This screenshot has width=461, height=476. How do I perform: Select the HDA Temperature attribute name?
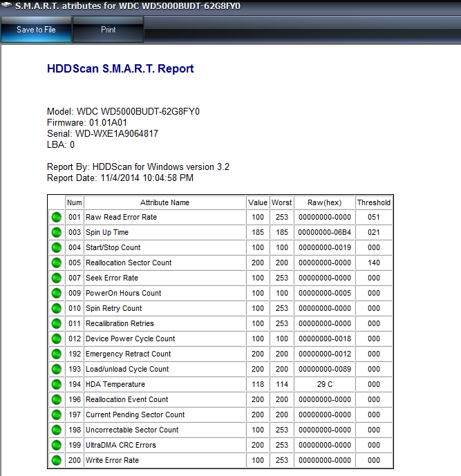115,384
